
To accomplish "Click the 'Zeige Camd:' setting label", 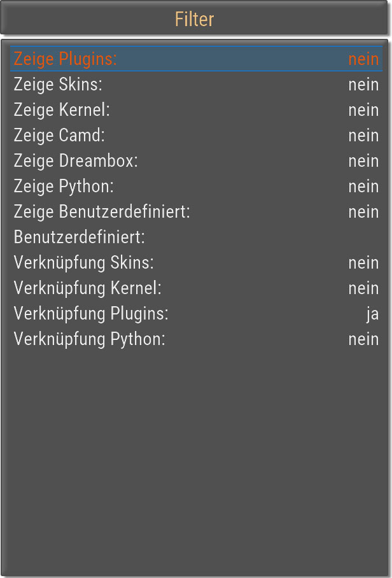I will coord(59,136).
